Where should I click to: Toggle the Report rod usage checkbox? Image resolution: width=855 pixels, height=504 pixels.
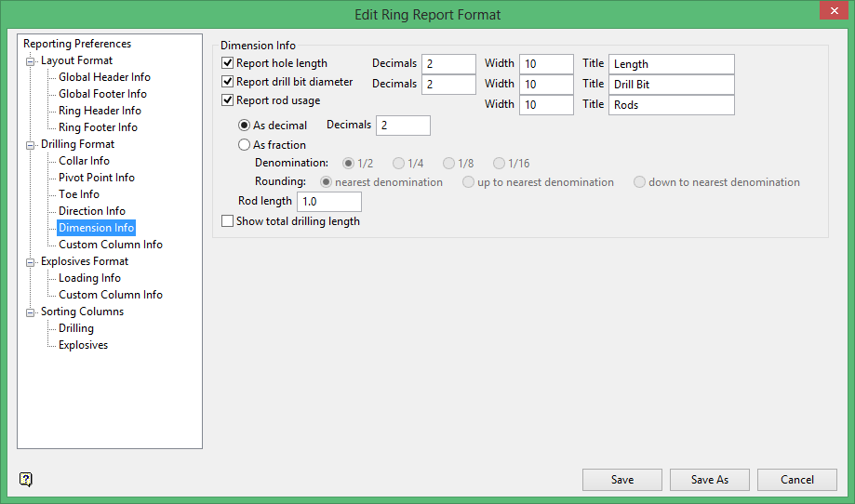(x=228, y=100)
